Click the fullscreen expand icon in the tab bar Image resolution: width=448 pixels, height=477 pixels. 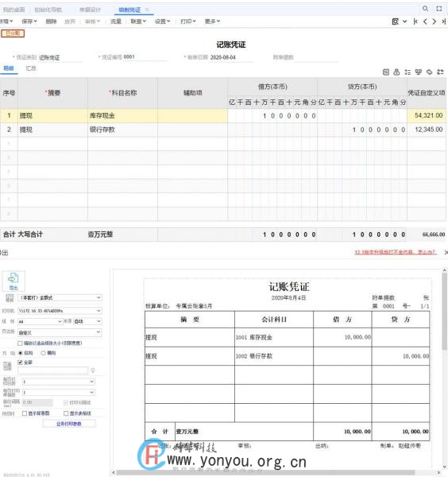click(439, 9)
